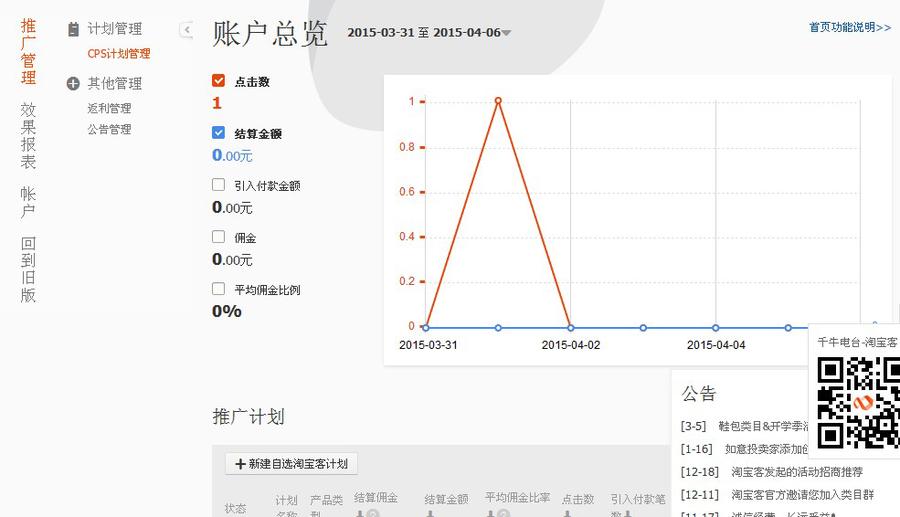Click the 千牛电台 QR code image
900x517 pixels.
[857, 402]
